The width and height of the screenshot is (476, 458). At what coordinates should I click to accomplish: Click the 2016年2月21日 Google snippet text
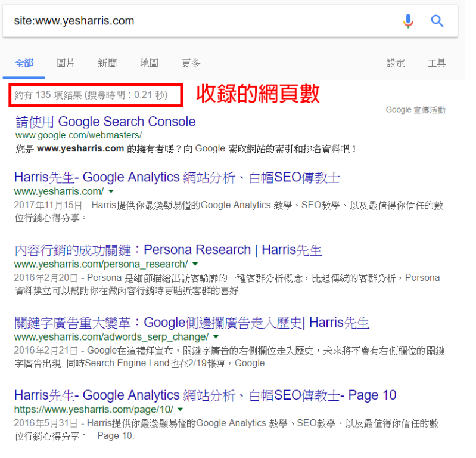click(x=229, y=357)
